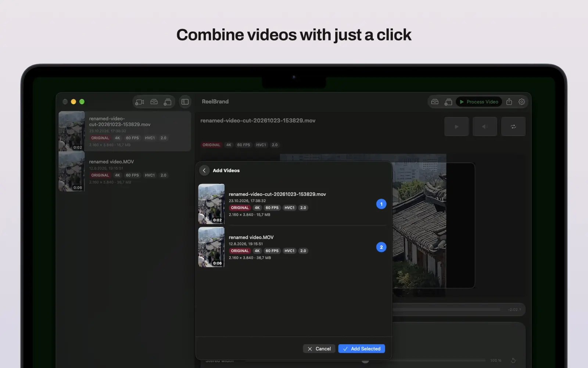Play the video preview

pos(456,127)
